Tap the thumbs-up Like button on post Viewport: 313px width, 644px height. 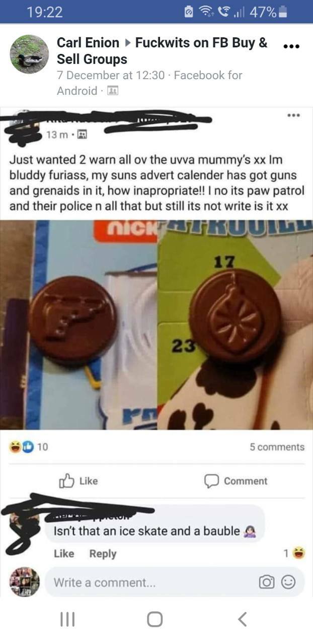(x=78, y=481)
